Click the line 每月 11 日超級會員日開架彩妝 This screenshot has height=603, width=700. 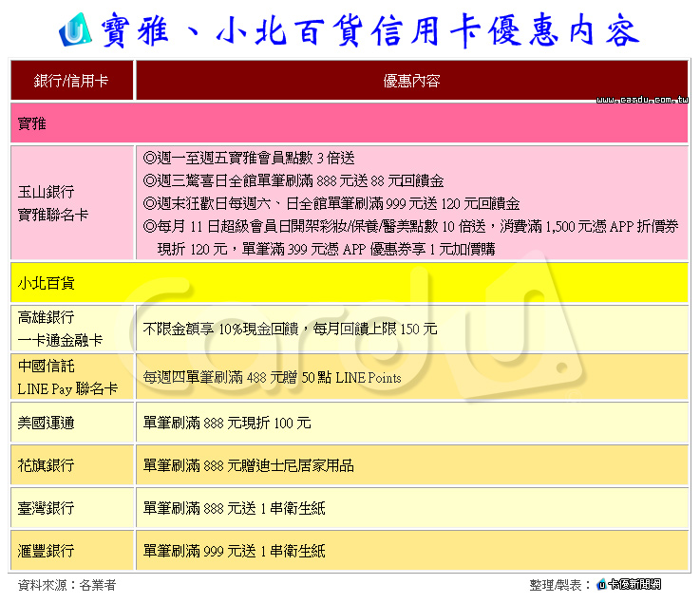coord(410,226)
